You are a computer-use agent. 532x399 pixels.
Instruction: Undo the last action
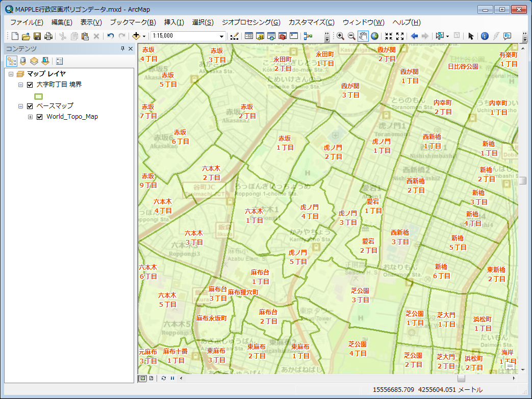(111, 36)
